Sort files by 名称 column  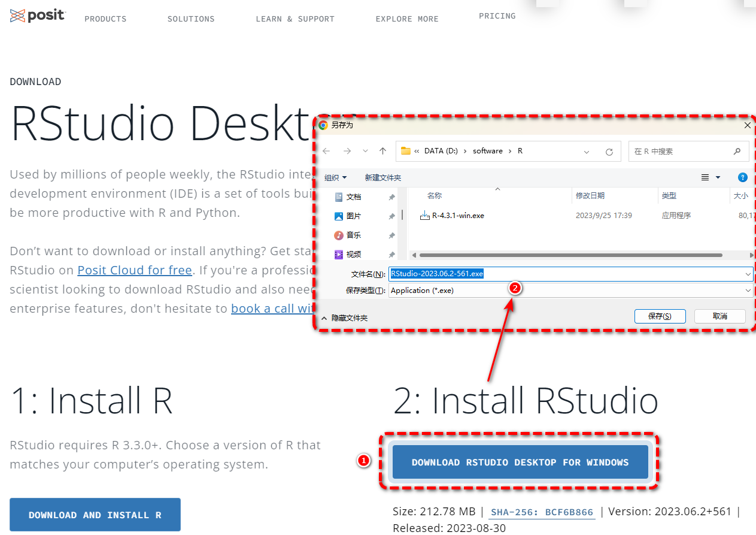point(435,196)
